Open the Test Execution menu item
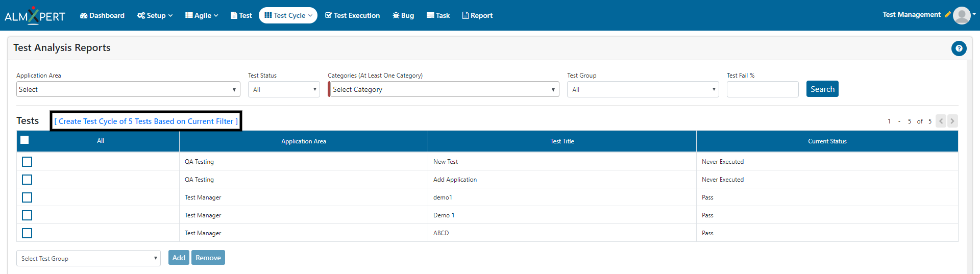This screenshot has height=274, width=980. [352, 15]
